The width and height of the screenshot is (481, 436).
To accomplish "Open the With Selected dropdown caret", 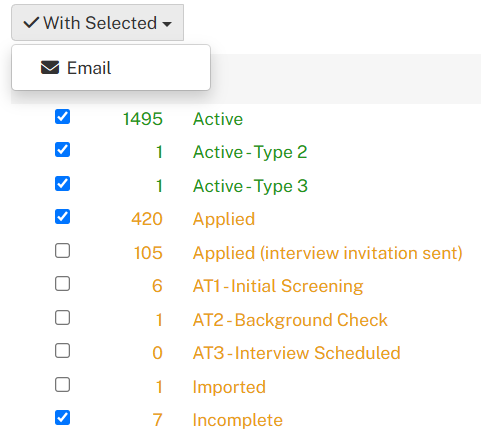I will 167,24.
